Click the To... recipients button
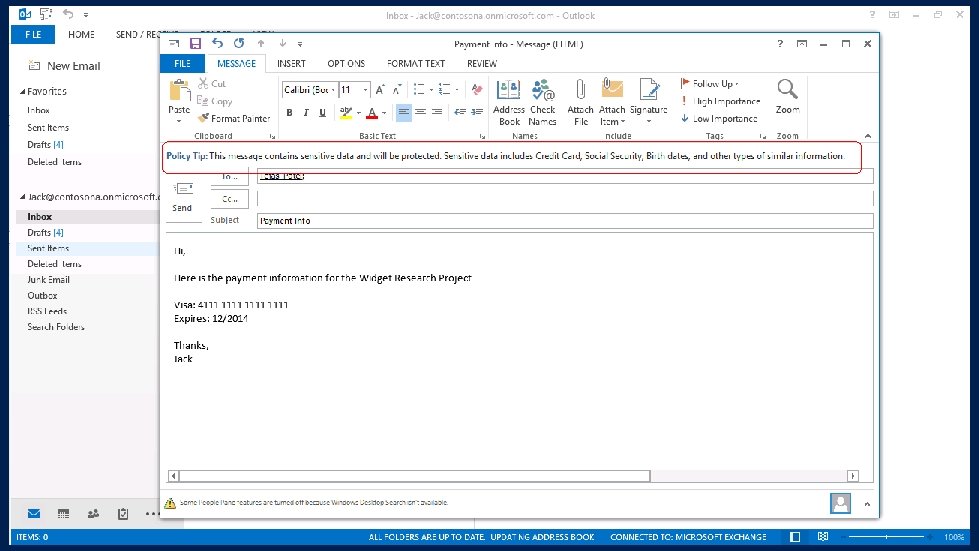This screenshot has width=979, height=551. coord(230,178)
